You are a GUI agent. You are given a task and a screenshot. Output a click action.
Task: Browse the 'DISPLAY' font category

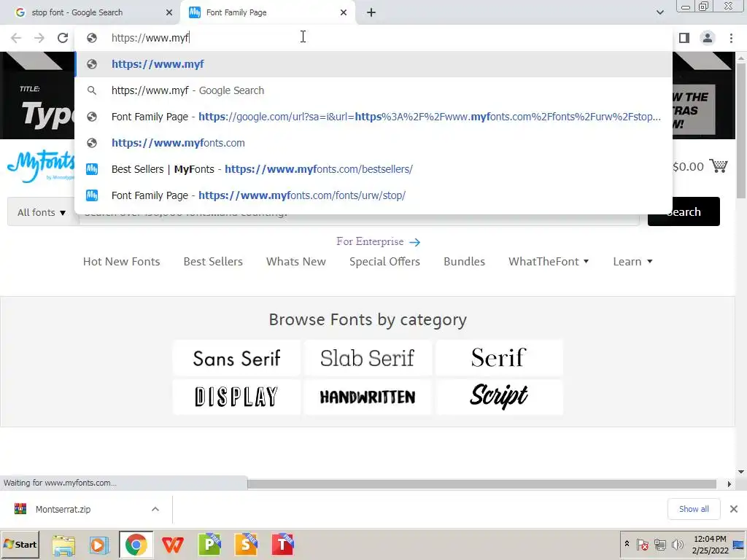click(x=237, y=397)
